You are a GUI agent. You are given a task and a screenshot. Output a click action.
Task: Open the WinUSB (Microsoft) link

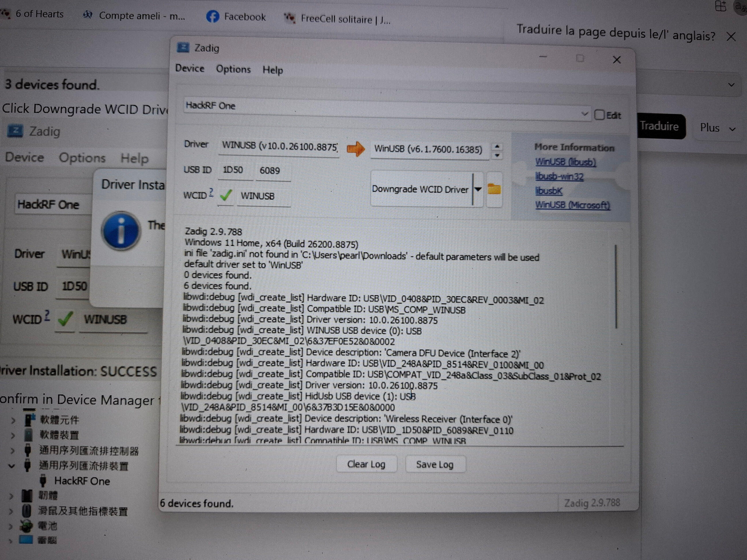(572, 205)
